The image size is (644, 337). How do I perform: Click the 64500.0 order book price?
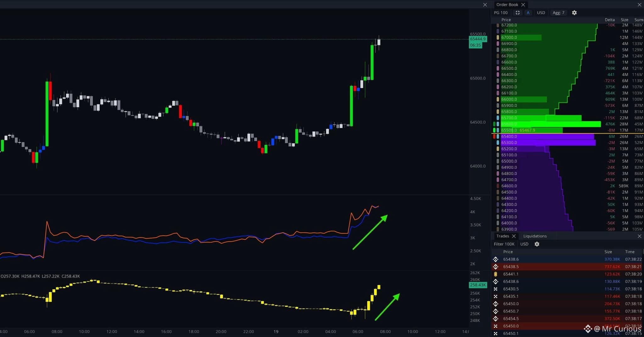tap(509, 192)
